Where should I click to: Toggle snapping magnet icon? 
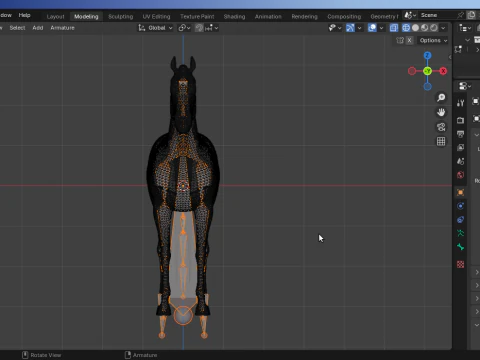(199, 28)
